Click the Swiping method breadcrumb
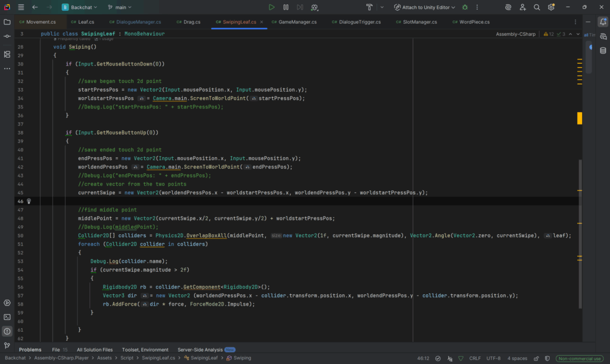The height and width of the screenshot is (364, 610). (238, 358)
